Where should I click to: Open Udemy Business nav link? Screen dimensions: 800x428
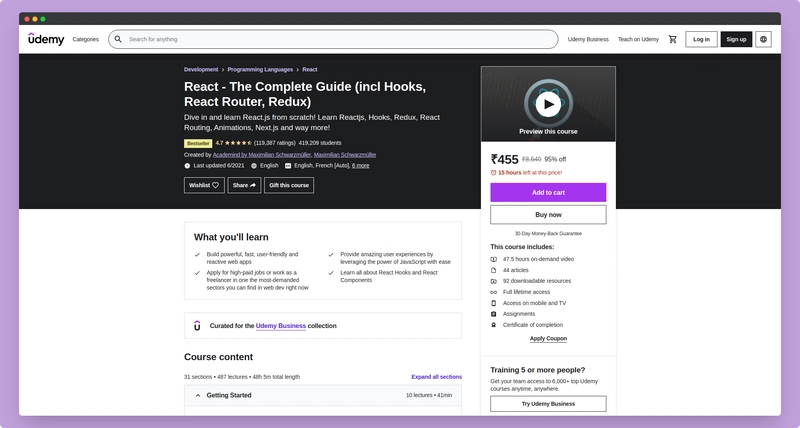(588, 39)
